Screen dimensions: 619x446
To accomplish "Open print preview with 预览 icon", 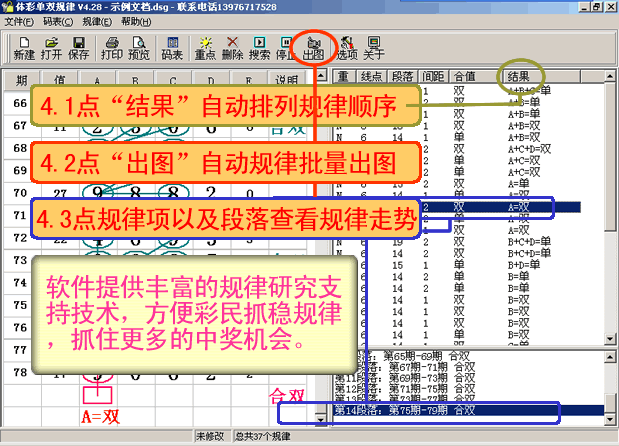I will tap(139, 48).
